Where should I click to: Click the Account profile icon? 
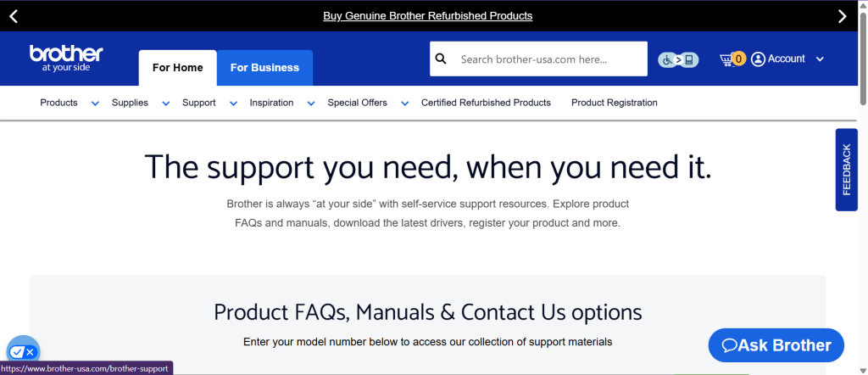(x=758, y=59)
